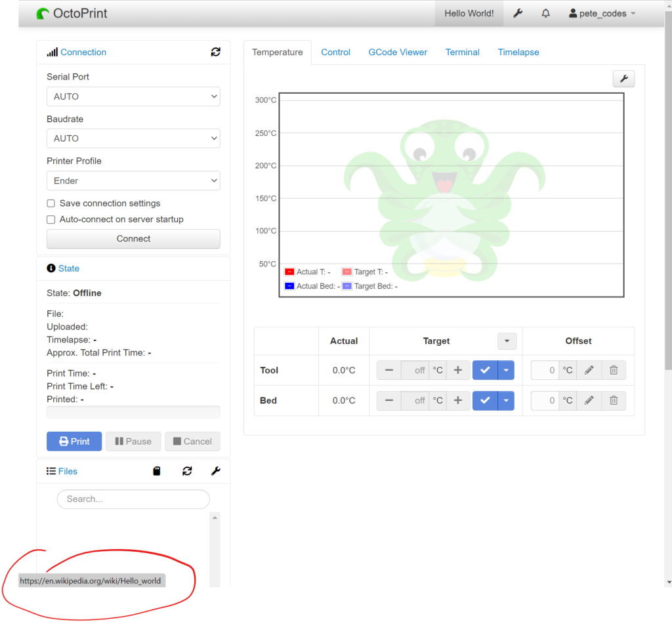Switch to the Terminal tab
Viewport: 672px width, 622px height.
click(x=463, y=52)
